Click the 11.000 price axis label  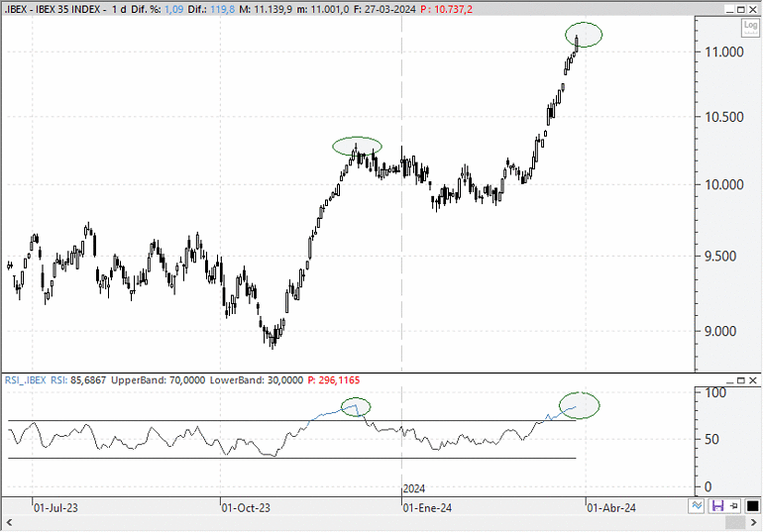tap(724, 53)
